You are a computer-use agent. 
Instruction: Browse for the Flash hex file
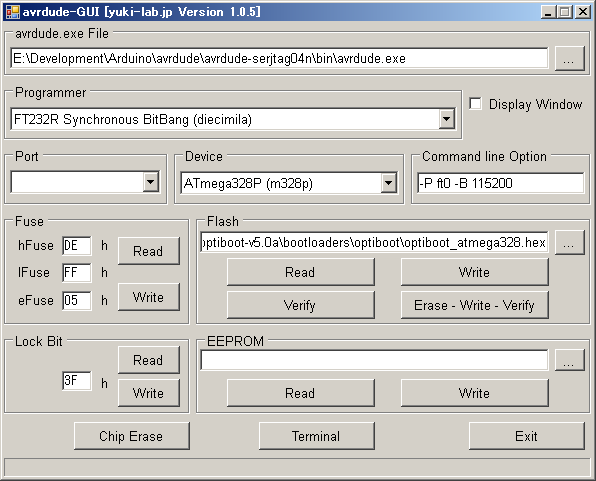coord(569,243)
